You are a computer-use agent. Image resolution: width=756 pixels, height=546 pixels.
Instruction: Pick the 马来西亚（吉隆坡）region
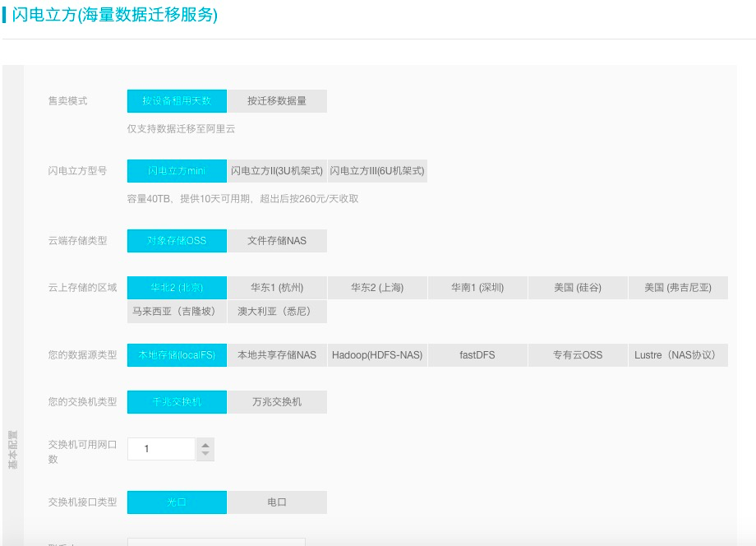pyautogui.click(x=177, y=311)
